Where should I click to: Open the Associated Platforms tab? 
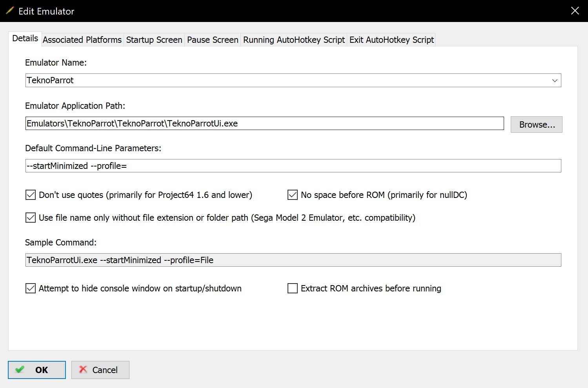(x=82, y=40)
